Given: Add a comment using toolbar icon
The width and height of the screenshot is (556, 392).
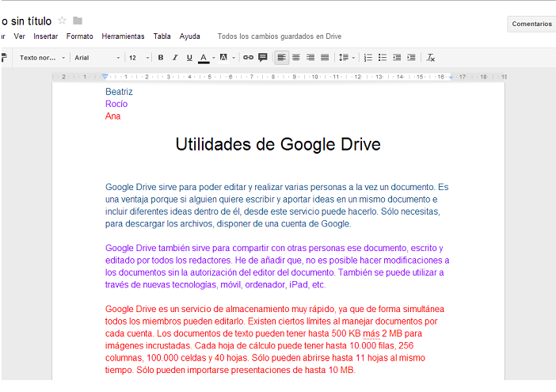Looking at the screenshot, I should click(x=263, y=57).
